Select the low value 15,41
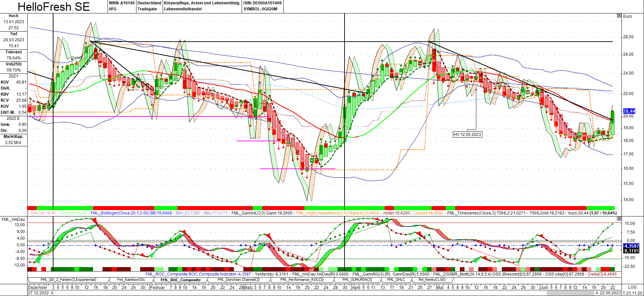This screenshot has width=644, height=296. pos(14,46)
